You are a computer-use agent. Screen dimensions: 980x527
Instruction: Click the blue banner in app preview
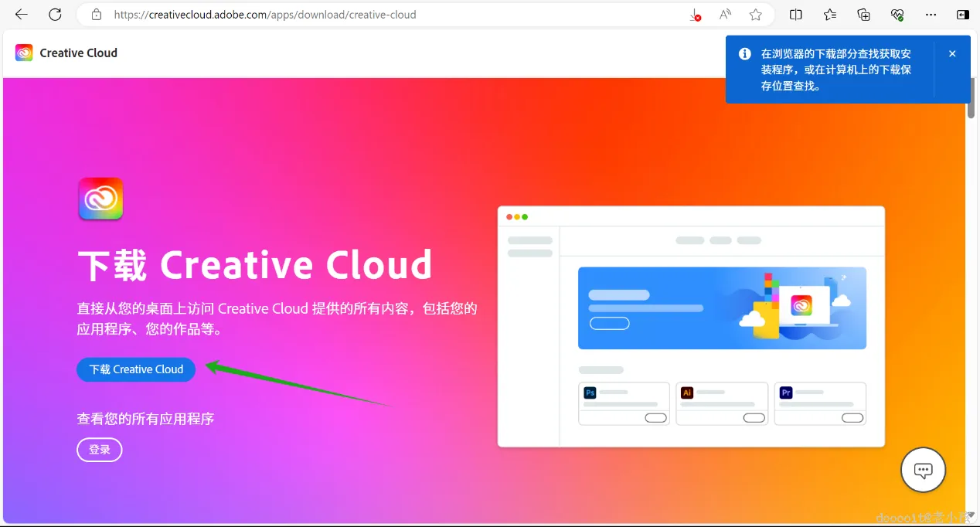click(x=722, y=308)
